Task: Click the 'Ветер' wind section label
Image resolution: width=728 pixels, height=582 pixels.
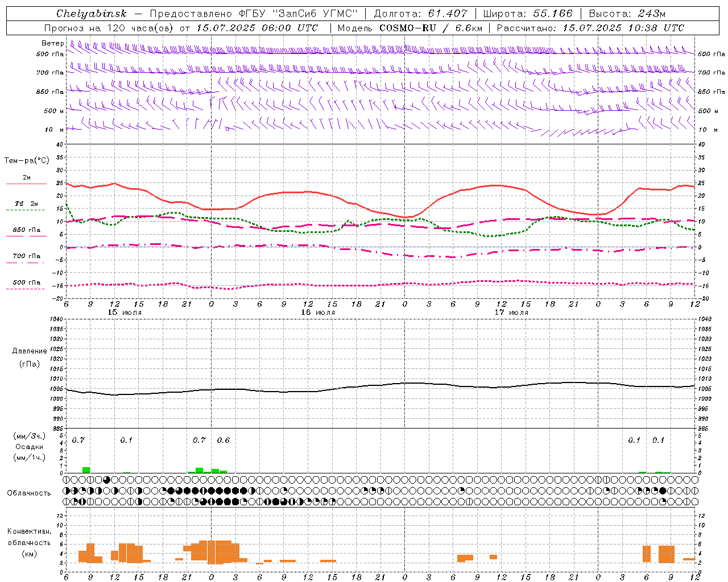Action: pyautogui.click(x=53, y=43)
